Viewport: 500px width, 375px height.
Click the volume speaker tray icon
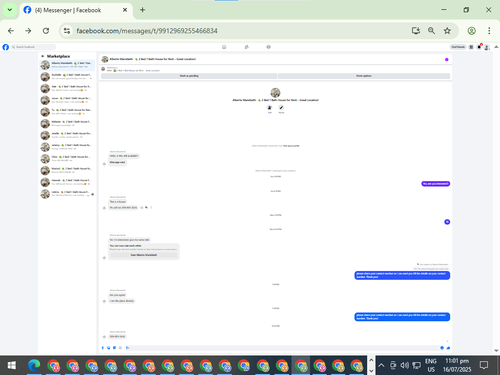404,366
